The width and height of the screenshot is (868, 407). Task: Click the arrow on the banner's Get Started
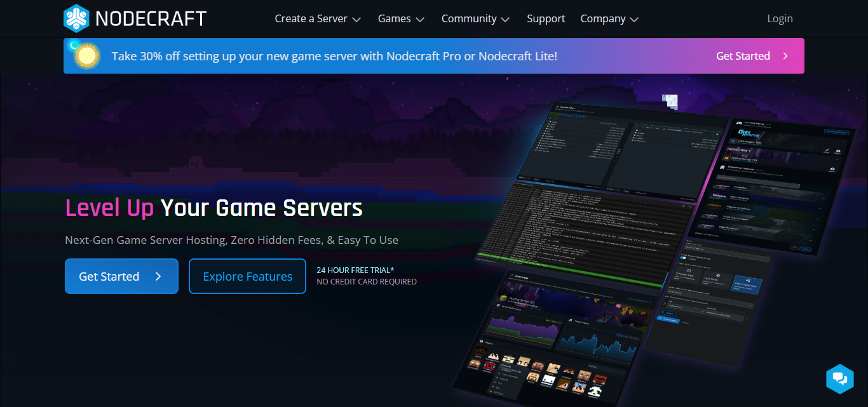785,56
